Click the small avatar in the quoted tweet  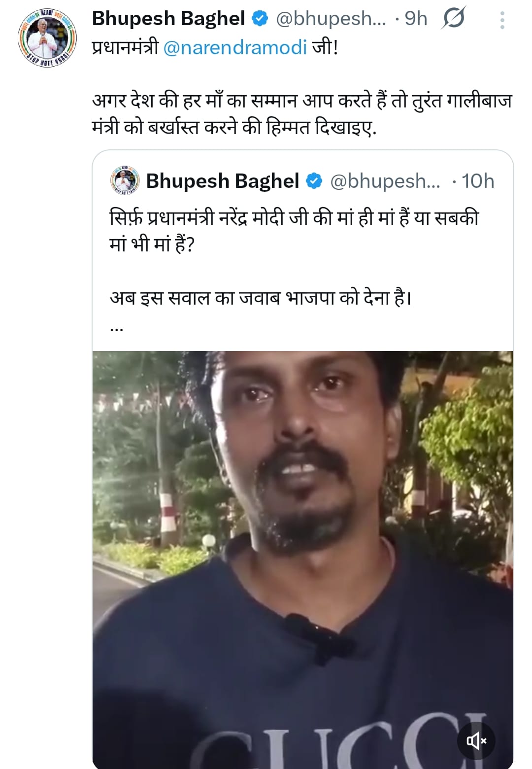point(125,181)
